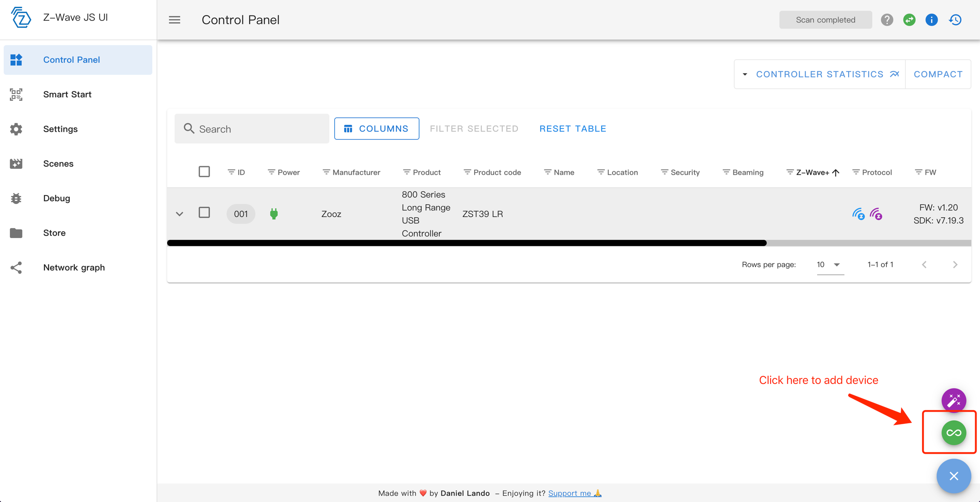Open the help question mark icon

click(887, 20)
